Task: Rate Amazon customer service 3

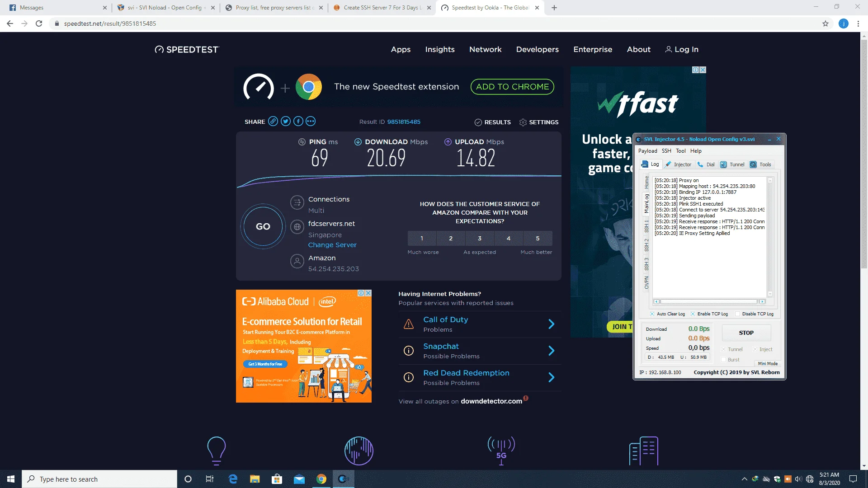Action: pyautogui.click(x=480, y=238)
